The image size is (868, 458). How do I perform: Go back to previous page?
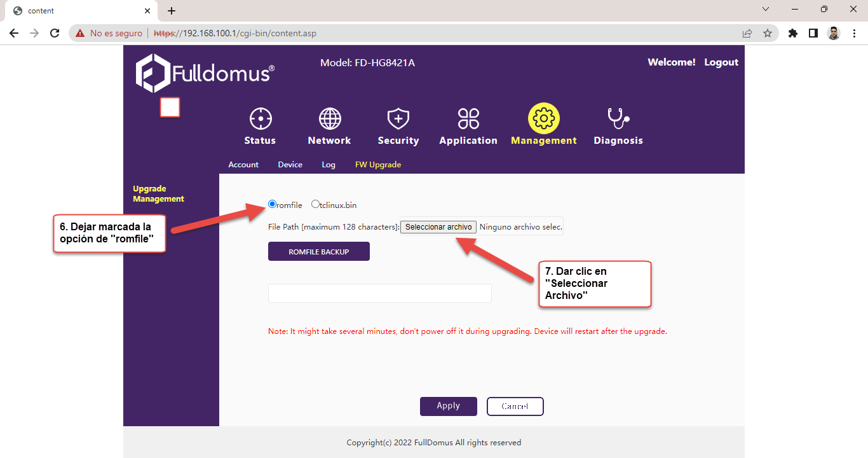click(14, 33)
